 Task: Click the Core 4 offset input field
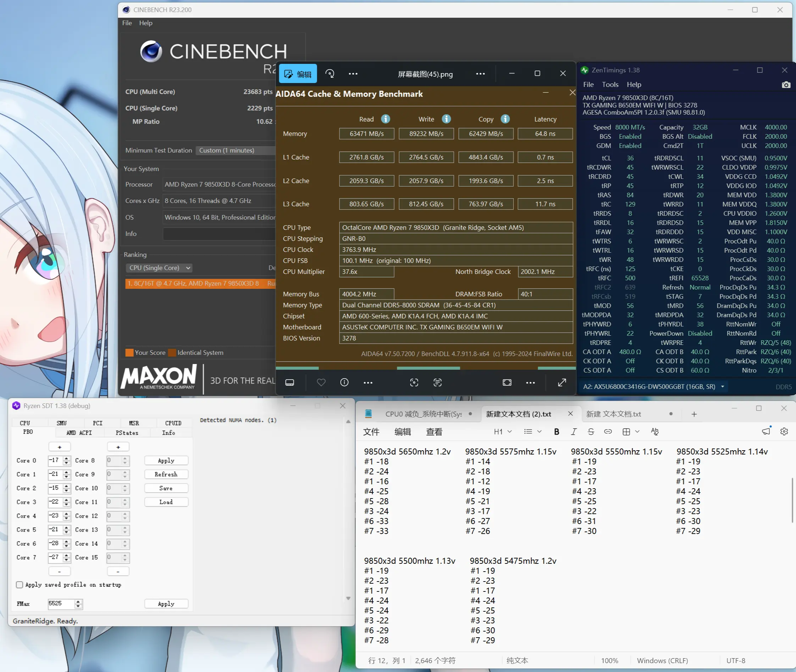[x=55, y=516]
